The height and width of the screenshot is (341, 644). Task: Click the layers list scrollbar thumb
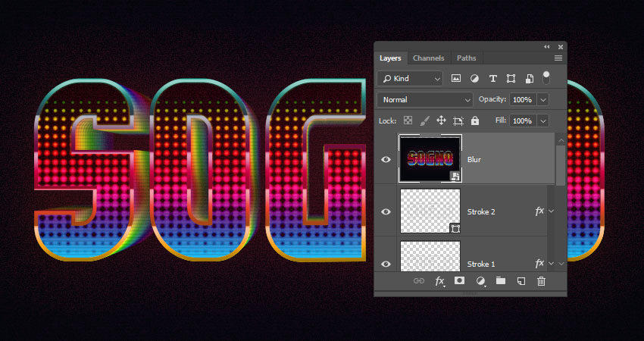pos(561,164)
